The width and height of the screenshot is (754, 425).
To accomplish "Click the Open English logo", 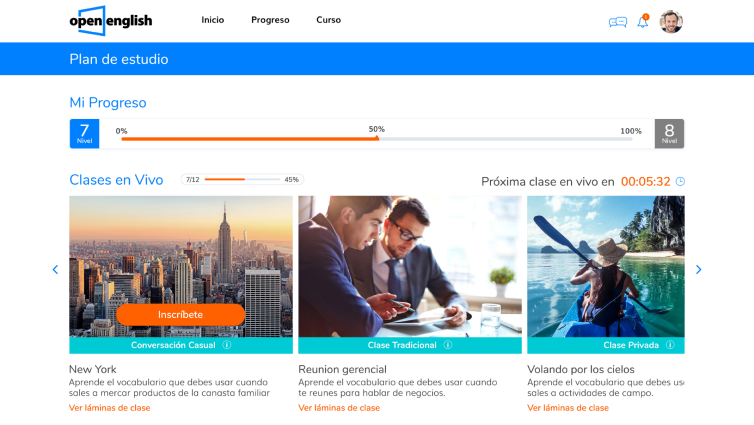I will coord(111,21).
